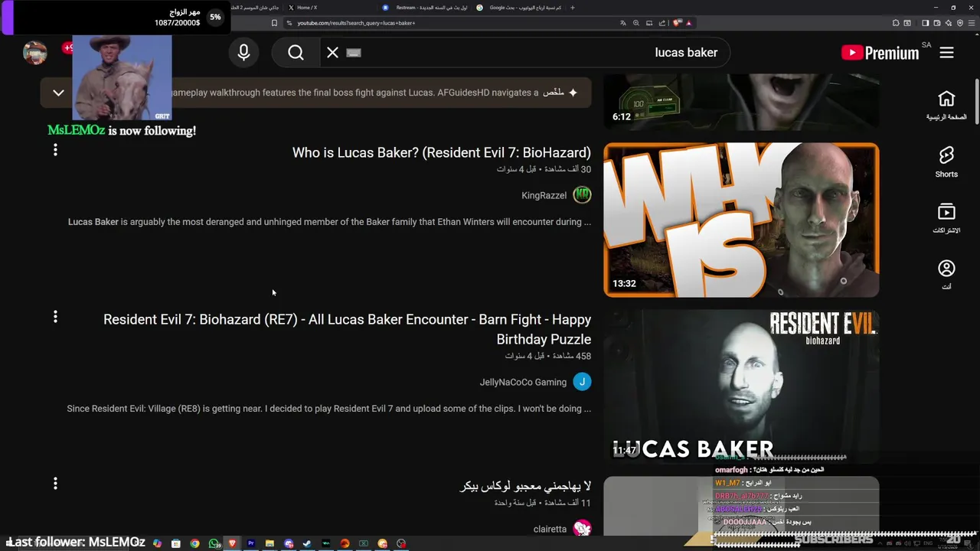
Task: Clear the search query with X icon
Action: [x=332, y=52]
